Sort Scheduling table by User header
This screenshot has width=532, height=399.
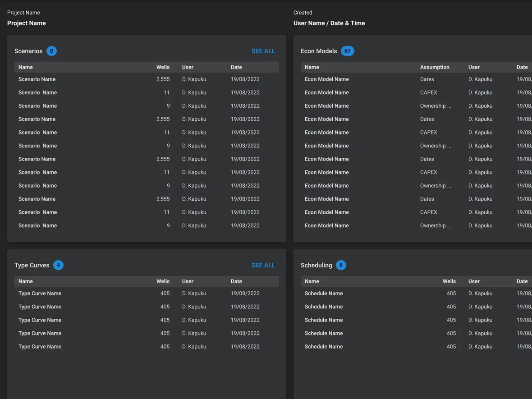coord(474,281)
